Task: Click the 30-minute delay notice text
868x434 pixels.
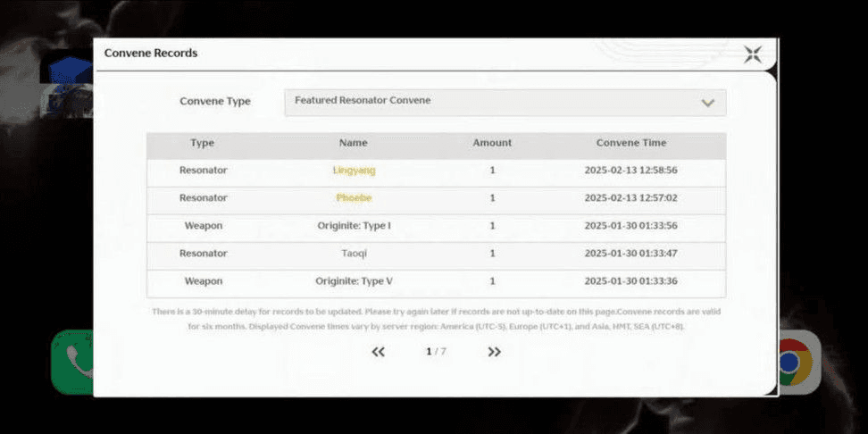Action: pos(436,319)
